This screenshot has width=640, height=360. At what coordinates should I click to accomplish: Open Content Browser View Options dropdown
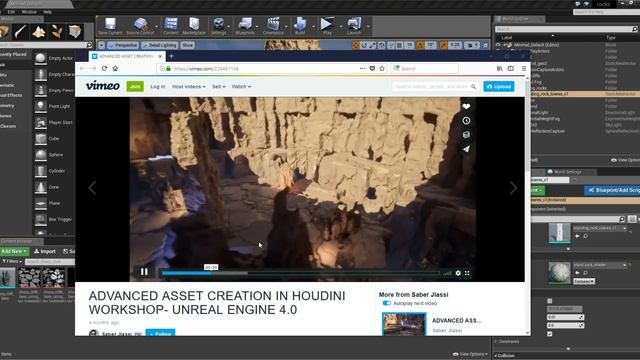click(470, 354)
